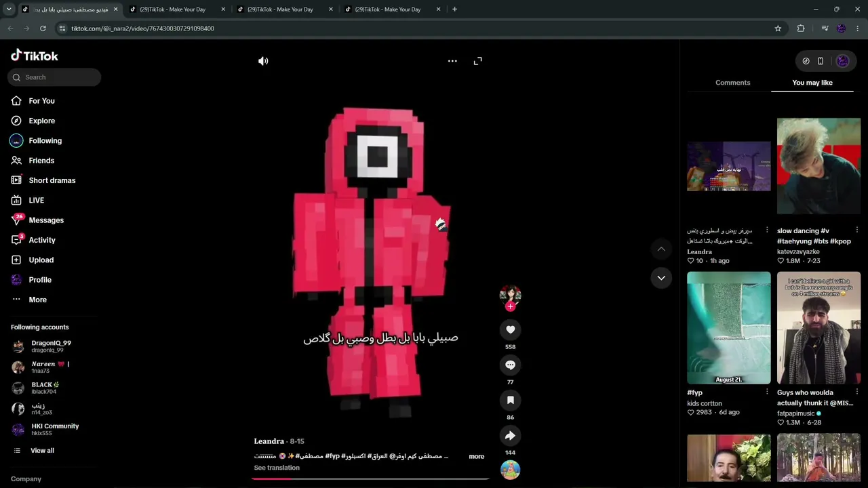Viewport: 868px width, 488px height.
Task: Open the tab search dropdown arrow
Action: 9,9
